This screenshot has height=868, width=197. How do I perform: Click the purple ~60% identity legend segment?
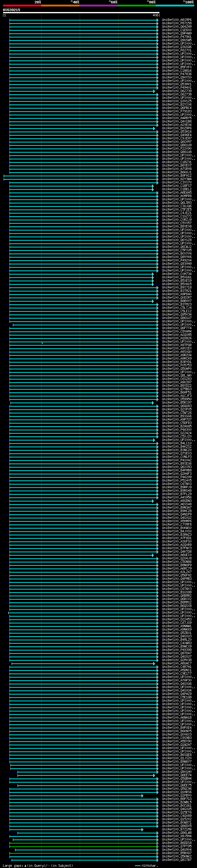[99, 6]
